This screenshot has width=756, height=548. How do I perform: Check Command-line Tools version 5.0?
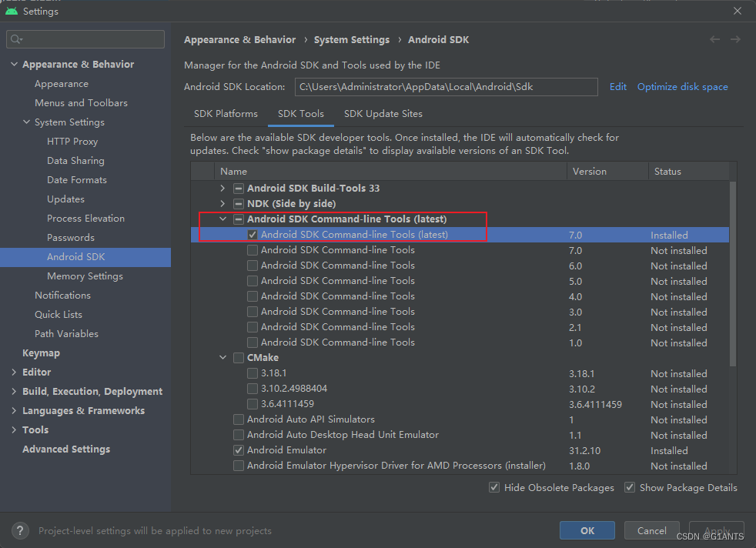click(253, 281)
